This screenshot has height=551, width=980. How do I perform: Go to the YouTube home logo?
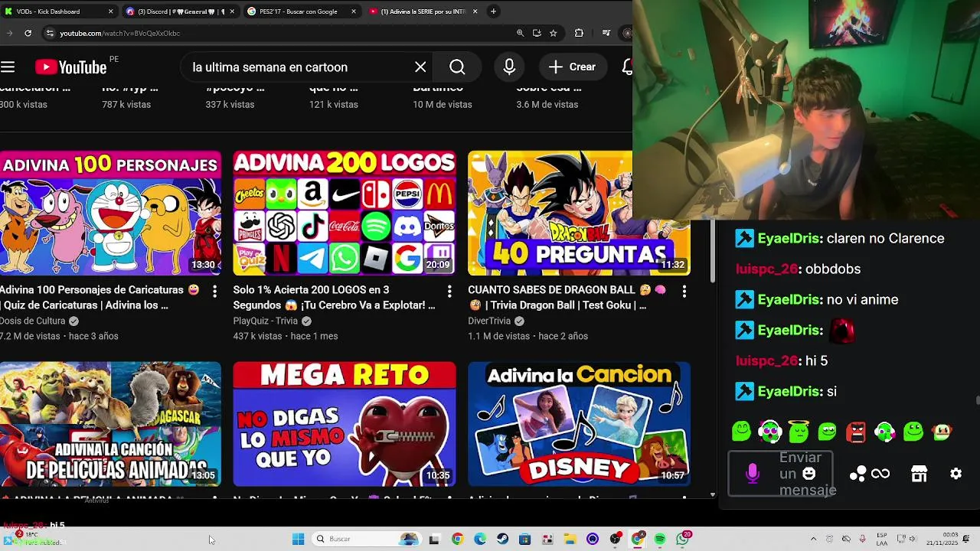pos(70,67)
